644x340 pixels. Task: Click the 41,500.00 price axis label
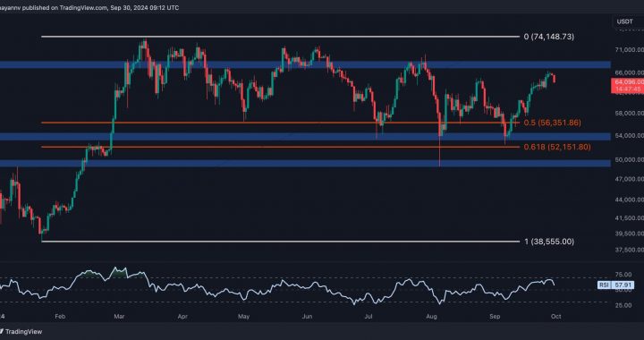[x=629, y=218]
